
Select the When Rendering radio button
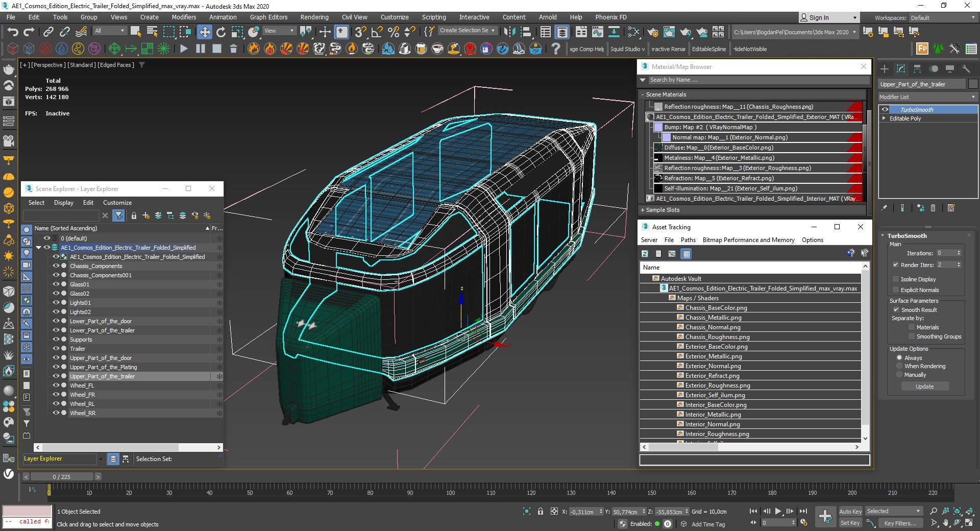click(x=899, y=366)
